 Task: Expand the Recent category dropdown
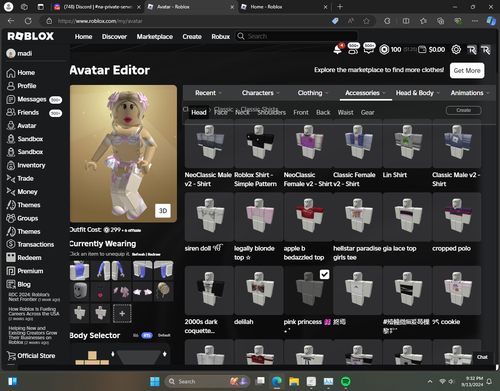tap(209, 93)
